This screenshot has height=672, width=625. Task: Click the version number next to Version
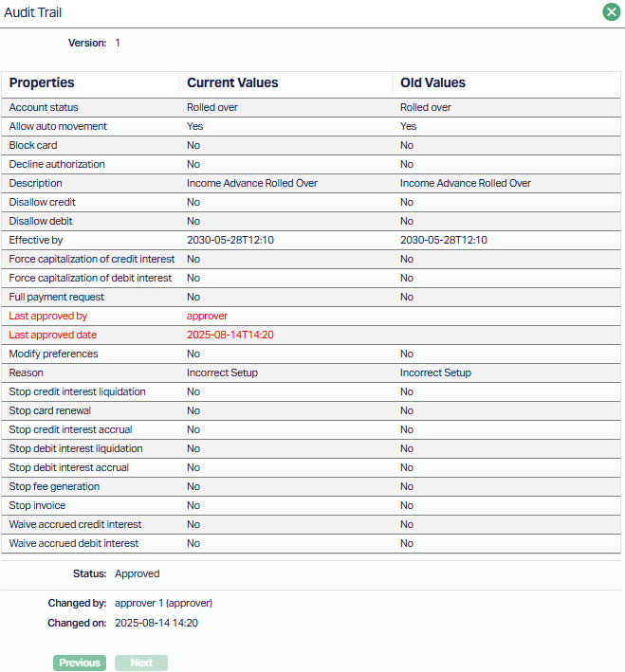pyautogui.click(x=118, y=43)
